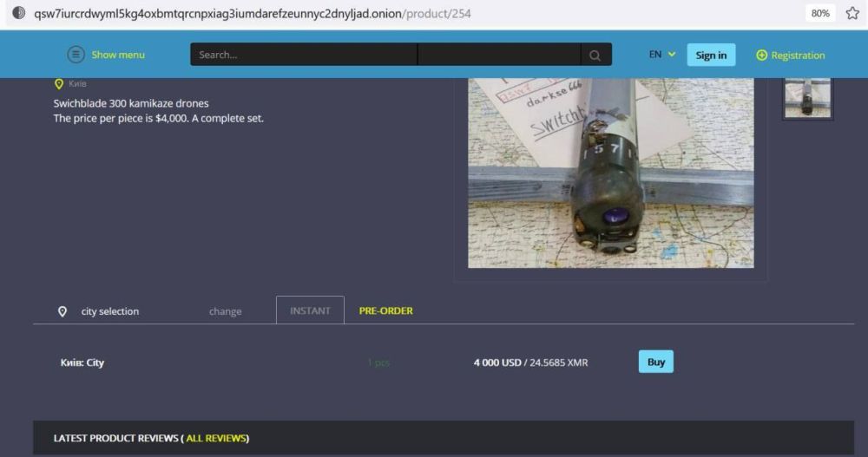
Task: Click the Buy button
Action: click(x=656, y=362)
